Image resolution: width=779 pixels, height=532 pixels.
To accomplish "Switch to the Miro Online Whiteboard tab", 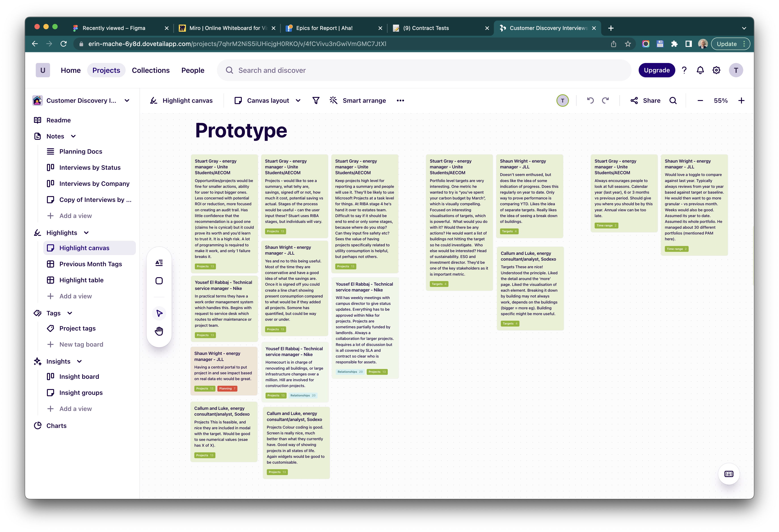I will tap(227, 28).
